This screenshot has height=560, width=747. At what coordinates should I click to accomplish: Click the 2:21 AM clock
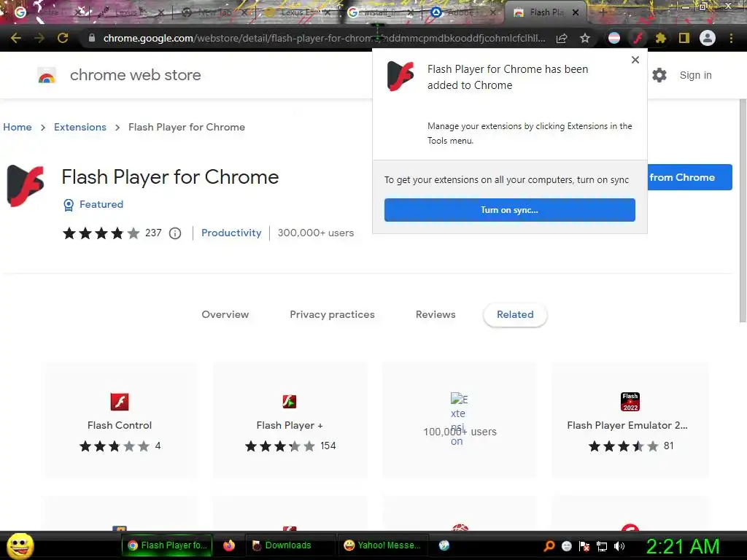point(683,546)
